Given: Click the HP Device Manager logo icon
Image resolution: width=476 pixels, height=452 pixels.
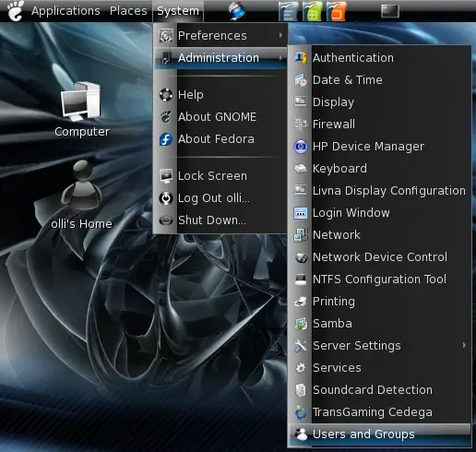Looking at the screenshot, I should (301, 147).
